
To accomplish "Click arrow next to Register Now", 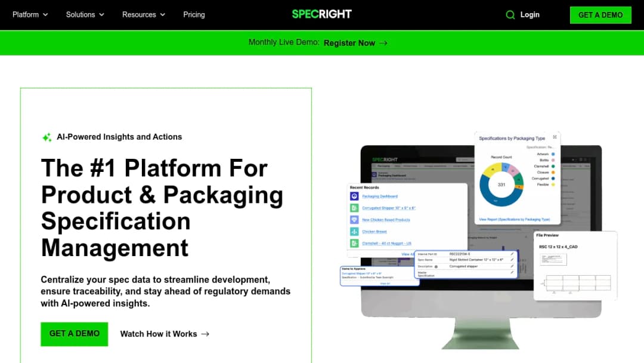I will [x=383, y=43].
